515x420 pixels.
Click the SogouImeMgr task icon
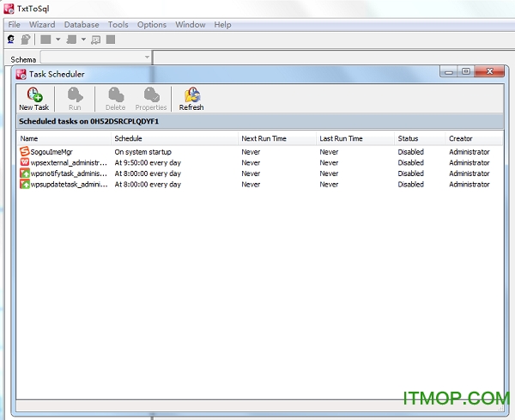(25, 151)
